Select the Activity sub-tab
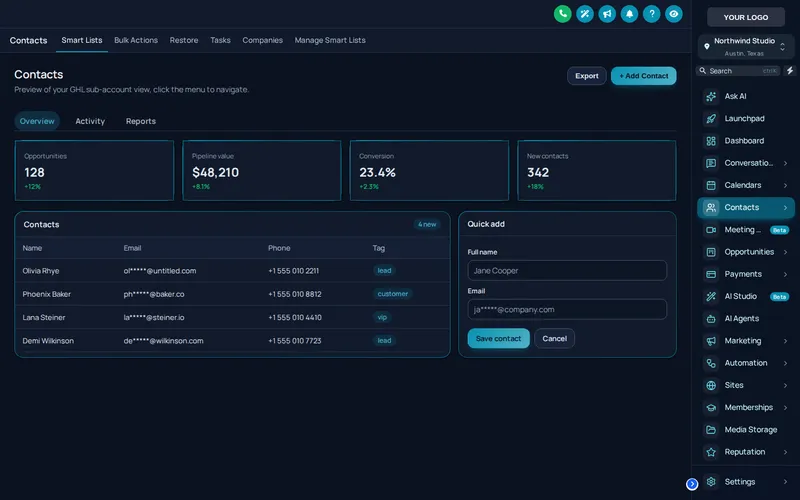 [x=90, y=121]
